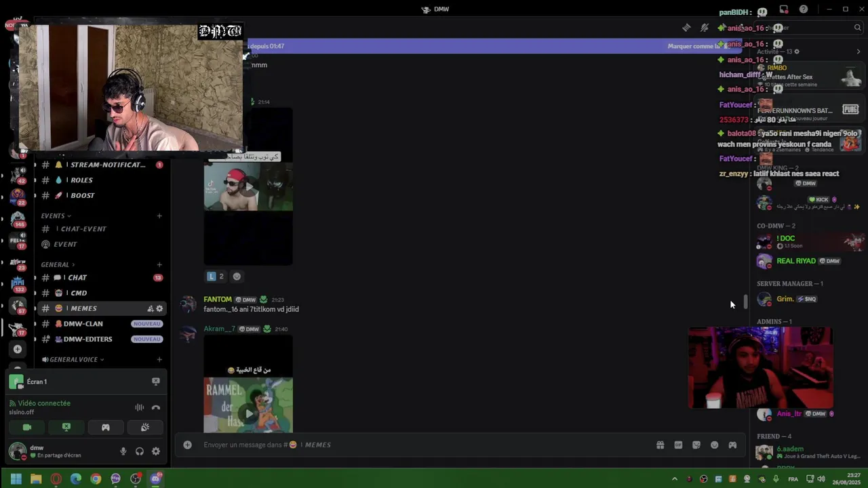The image size is (868, 488).
Task: Open Akram__7's user profile name
Action: 219,329
